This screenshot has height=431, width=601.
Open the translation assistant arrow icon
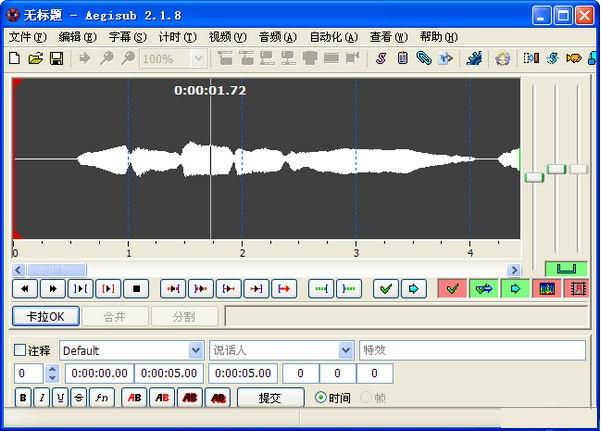574,59
